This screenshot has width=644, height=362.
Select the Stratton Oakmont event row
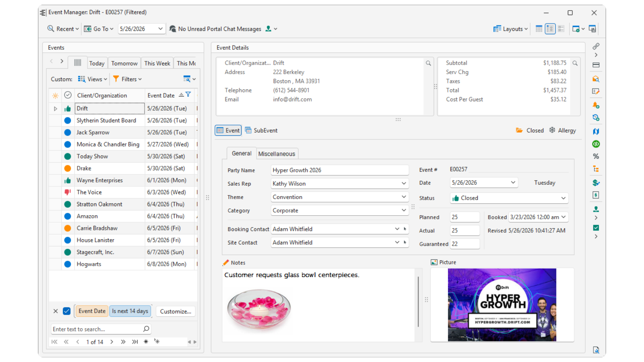click(123, 204)
